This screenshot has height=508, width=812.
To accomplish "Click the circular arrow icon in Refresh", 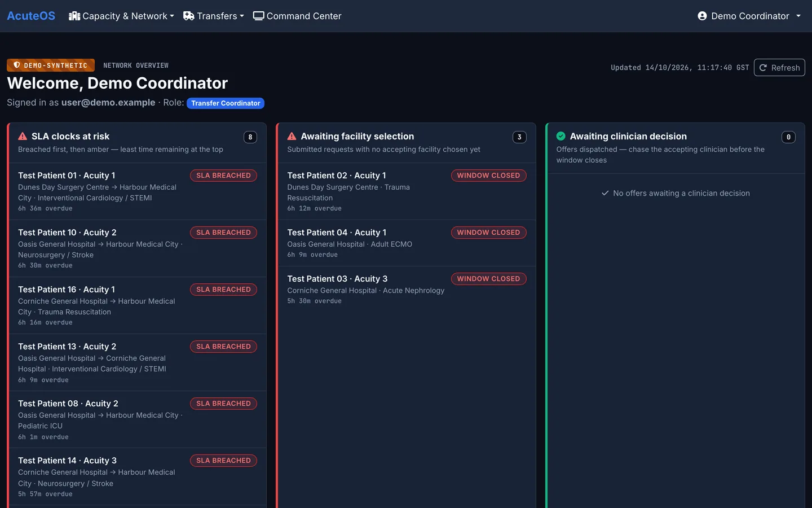I will [764, 68].
